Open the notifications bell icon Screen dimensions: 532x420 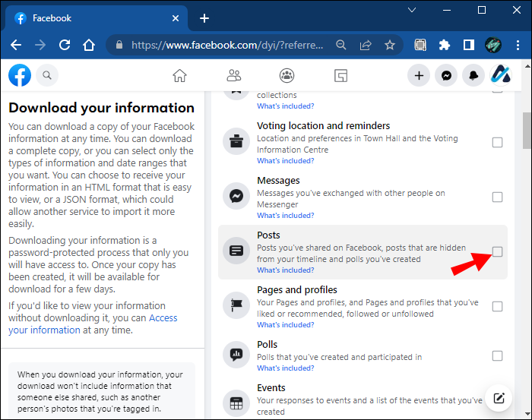coord(473,75)
